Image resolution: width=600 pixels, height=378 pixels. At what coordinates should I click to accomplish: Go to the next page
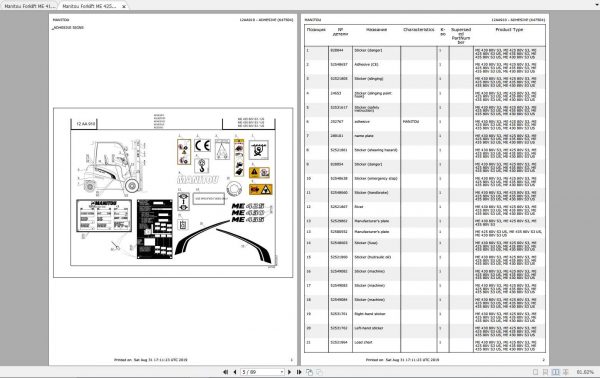pyautogui.click(x=289, y=372)
